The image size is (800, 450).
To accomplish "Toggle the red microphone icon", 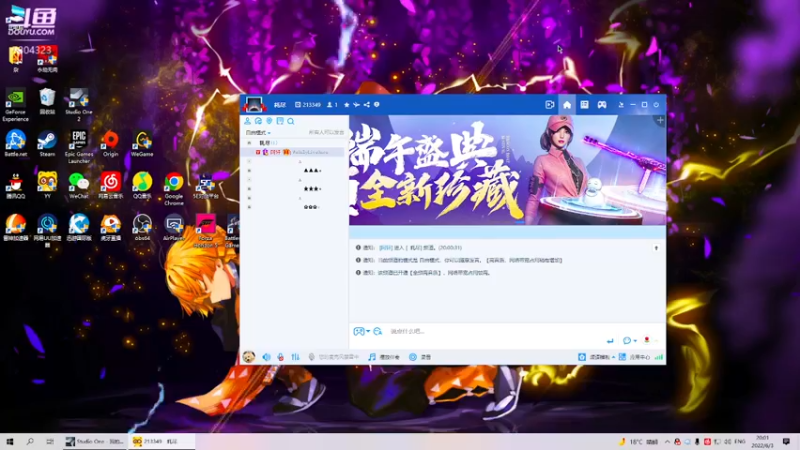I will tap(281, 357).
